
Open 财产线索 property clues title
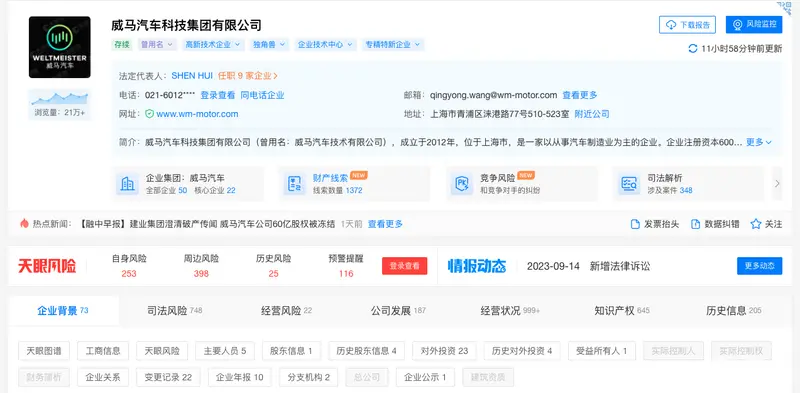[x=330, y=178]
